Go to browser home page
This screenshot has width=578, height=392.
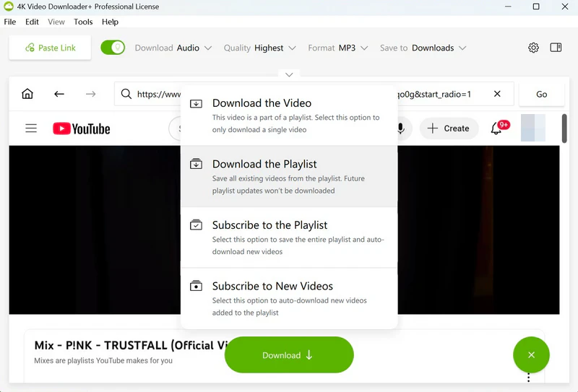click(27, 94)
